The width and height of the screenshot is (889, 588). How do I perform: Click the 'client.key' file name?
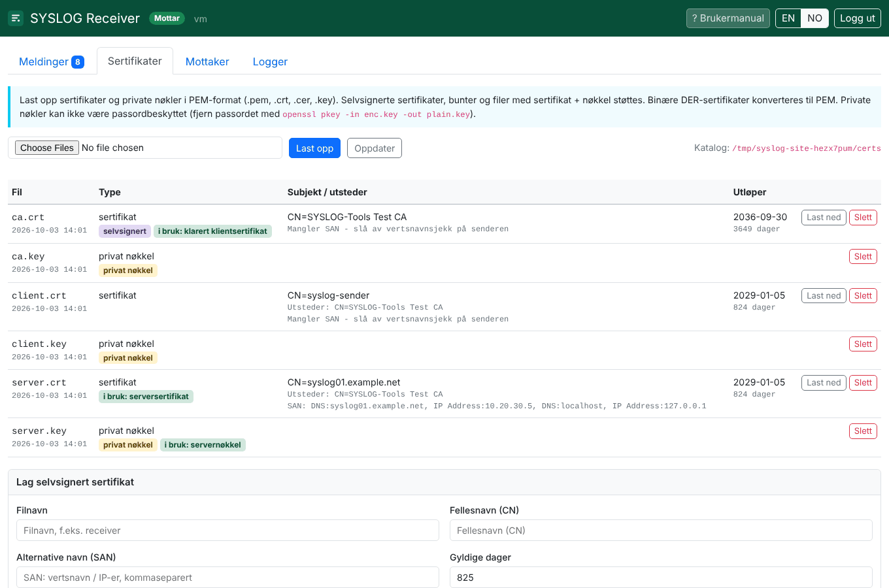[x=39, y=344]
